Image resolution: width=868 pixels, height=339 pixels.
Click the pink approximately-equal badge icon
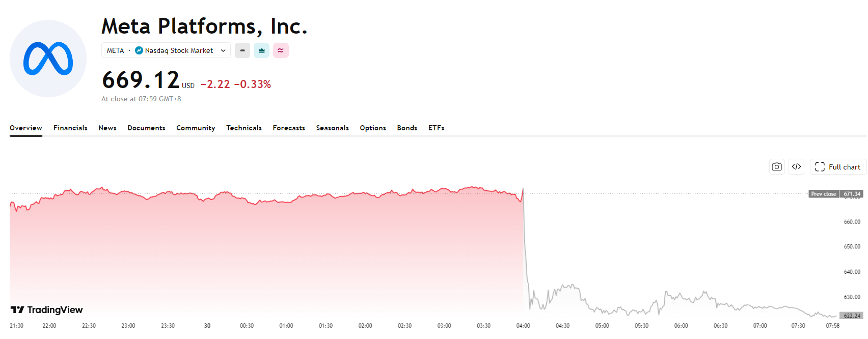pyautogui.click(x=281, y=50)
